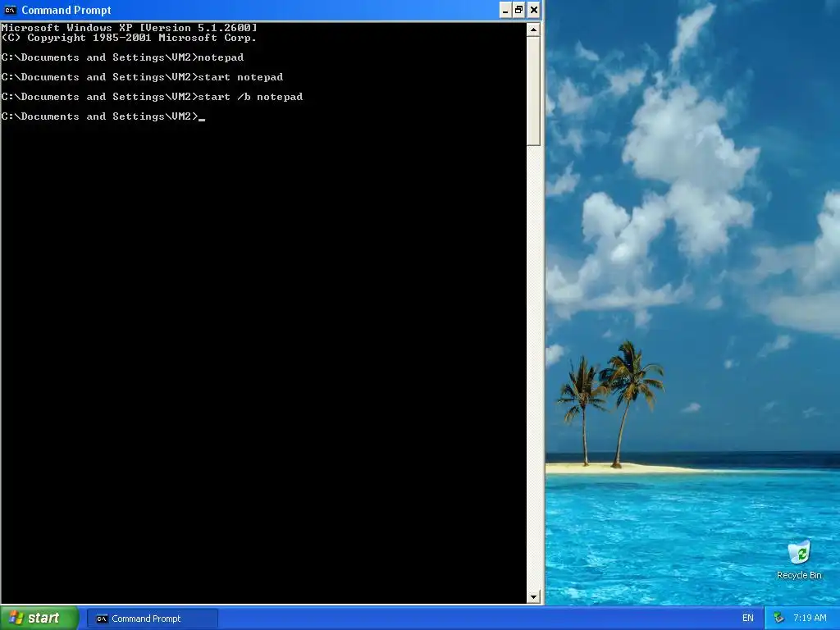Click the scroll up arrow in Command Prompt

pyautogui.click(x=533, y=30)
